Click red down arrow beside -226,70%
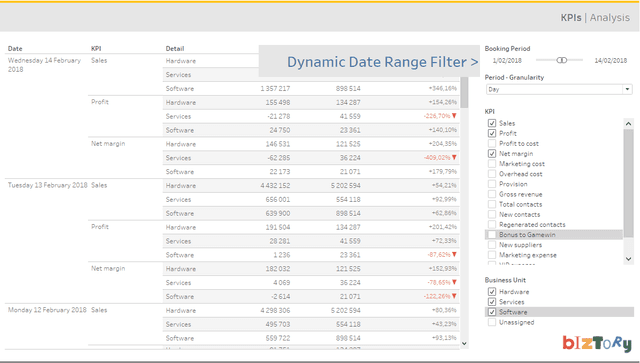 pos(454,116)
